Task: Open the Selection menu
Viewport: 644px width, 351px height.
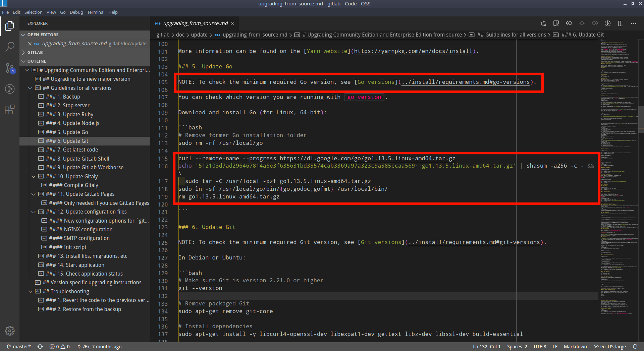Action: click(33, 12)
